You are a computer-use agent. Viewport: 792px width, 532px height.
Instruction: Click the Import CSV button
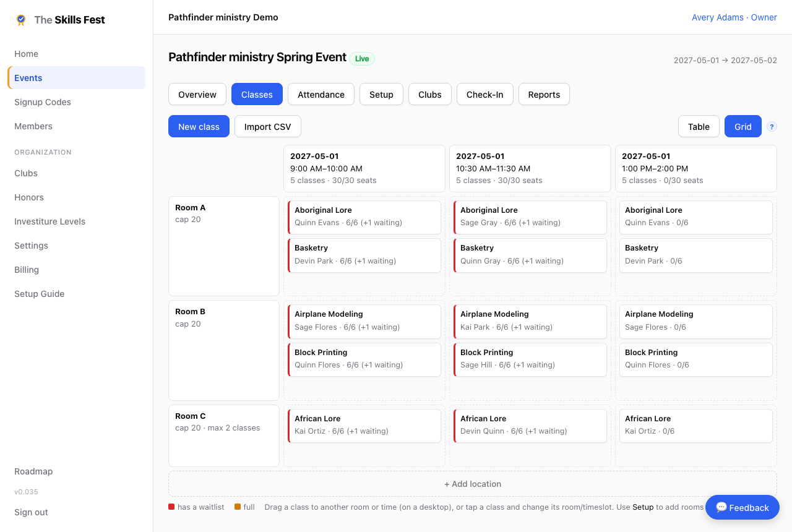pos(267,126)
